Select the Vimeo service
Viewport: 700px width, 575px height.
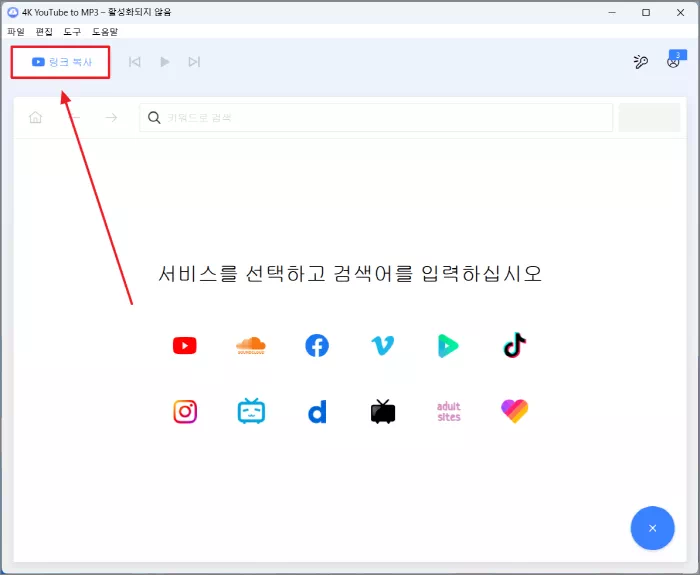tap(383, 346)
